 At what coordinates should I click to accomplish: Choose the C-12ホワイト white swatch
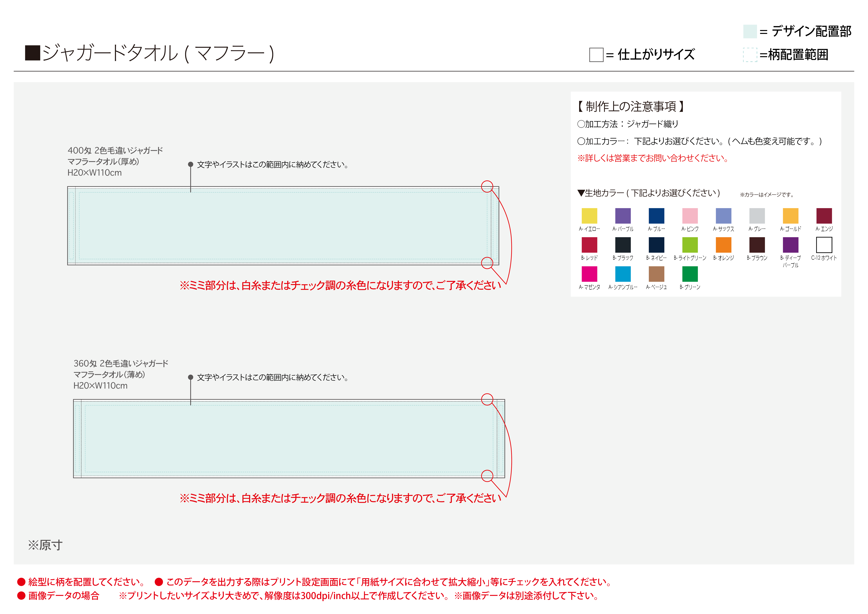tap(824, 245)
